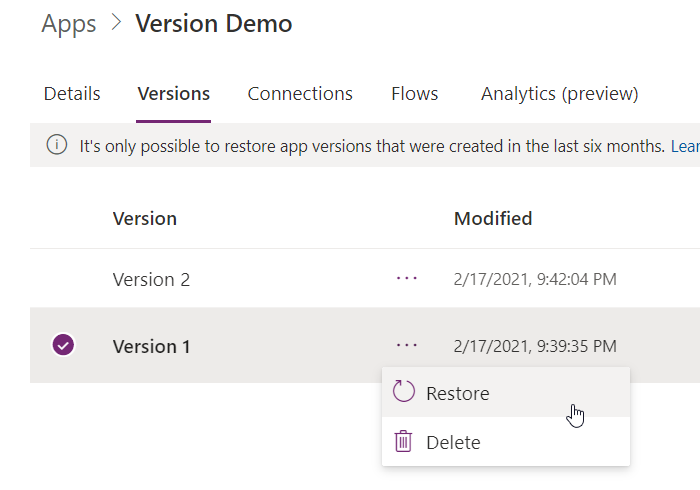Choose Delete from the context menu
700x490 pixels.
point(506,442)
